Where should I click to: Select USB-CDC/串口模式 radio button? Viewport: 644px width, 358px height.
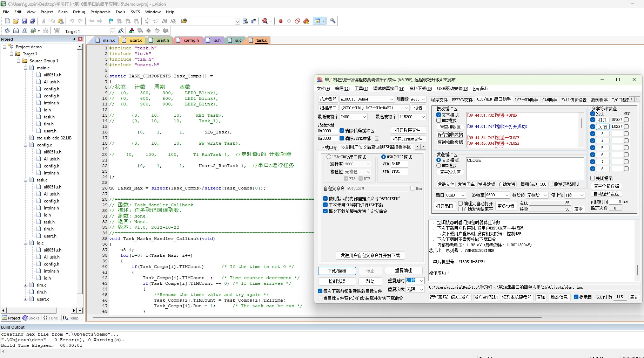pyautogui.click(x=329, y=157)
